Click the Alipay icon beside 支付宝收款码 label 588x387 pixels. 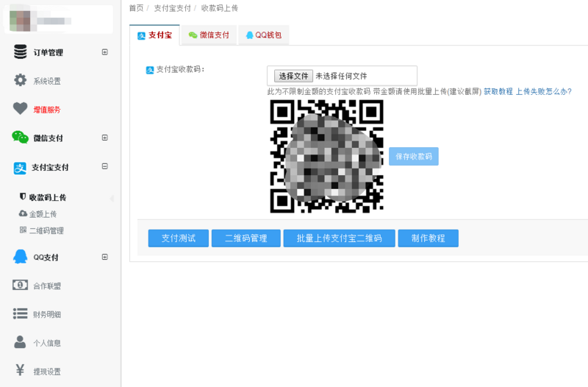tap(150, 70)
